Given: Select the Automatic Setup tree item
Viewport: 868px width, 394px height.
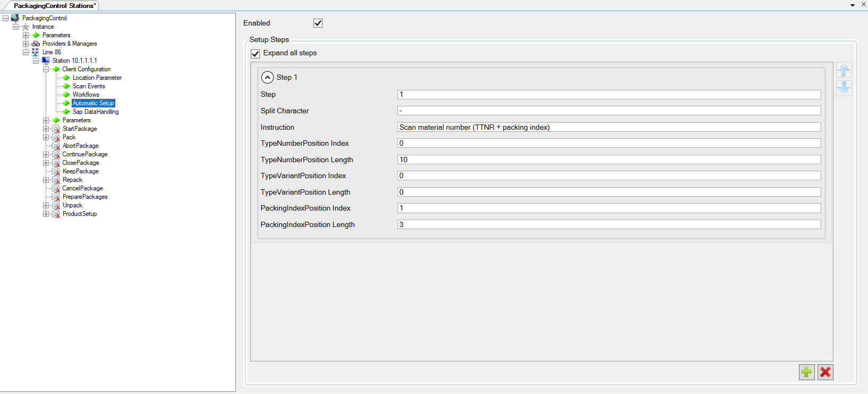Looking at the screenshot, I should [x=93, y=103].
